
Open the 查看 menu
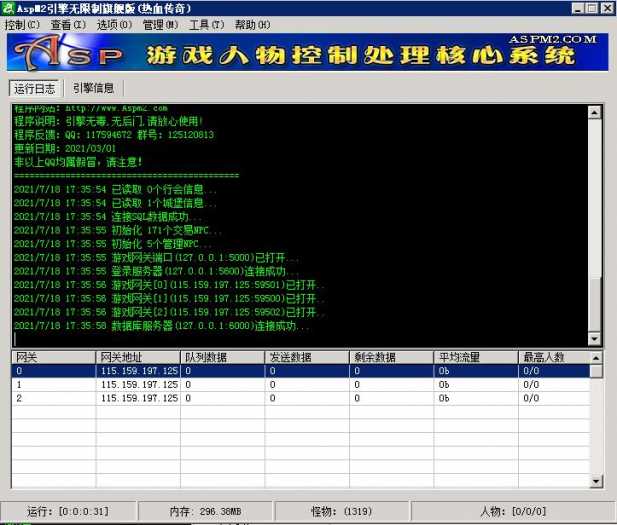click(68, 25)
